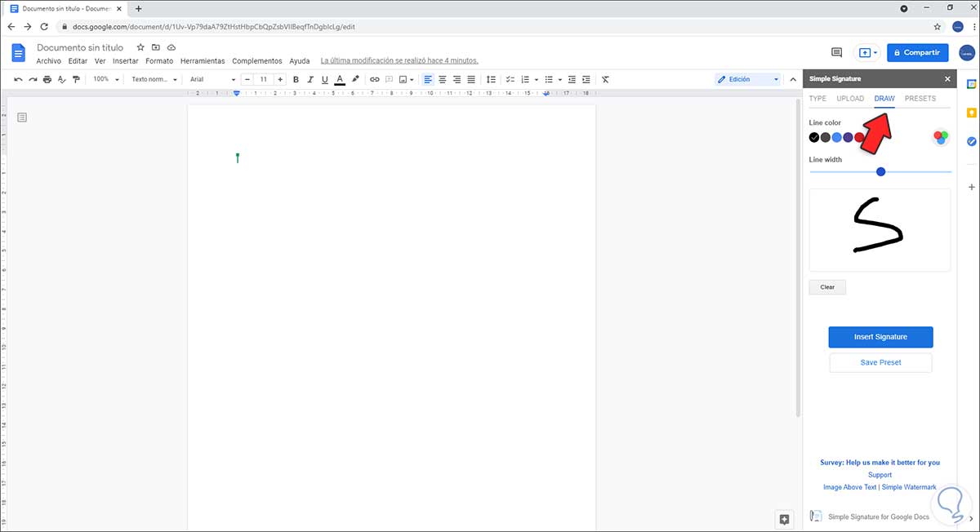980x532 pixels.
Task: Open the custom color picker
Action: 941,138
